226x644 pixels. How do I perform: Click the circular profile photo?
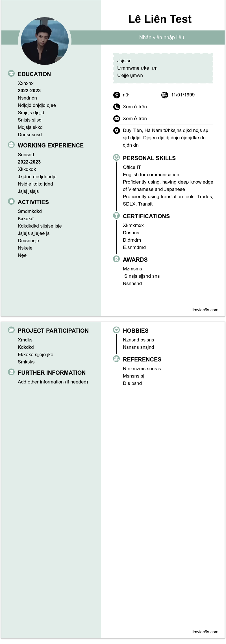pos(45,41)
